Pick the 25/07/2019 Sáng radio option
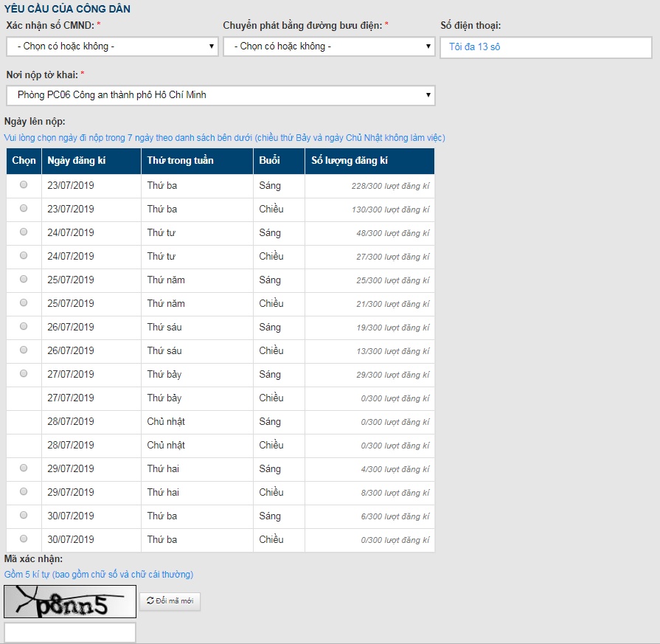The image size is (660, 644). coord(24,279)
